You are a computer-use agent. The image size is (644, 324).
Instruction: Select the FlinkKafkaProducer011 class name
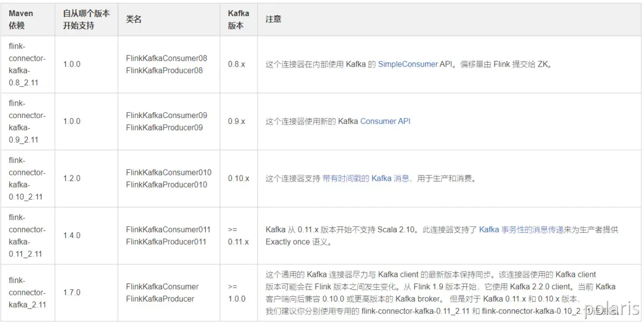(x=166, y=242)
